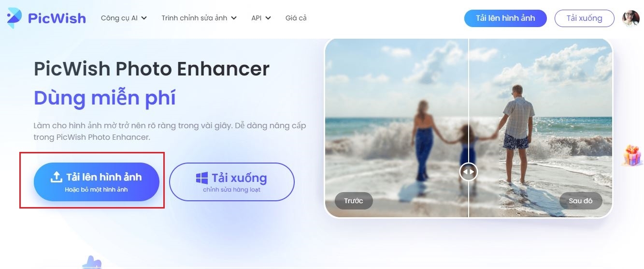The height and width of the screenshot is (269, 644).
Task: Click the PicWish logo icon
Action: (x=14, y=17)
